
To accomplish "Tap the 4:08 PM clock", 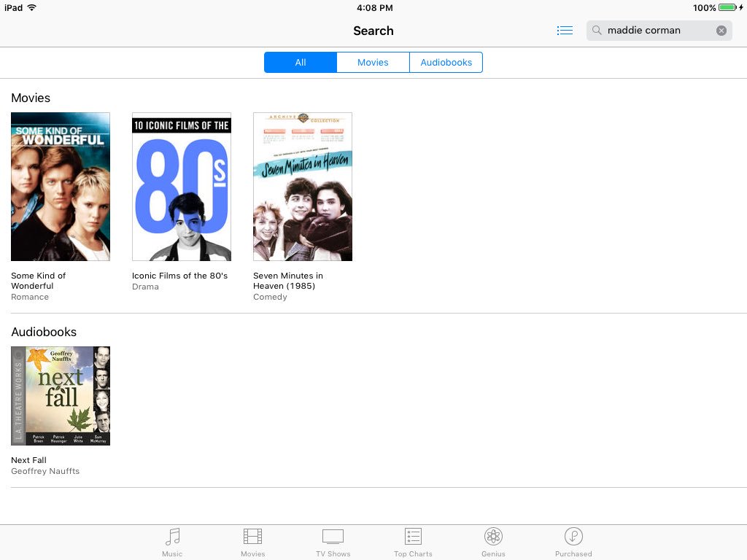I will (375, 7).
